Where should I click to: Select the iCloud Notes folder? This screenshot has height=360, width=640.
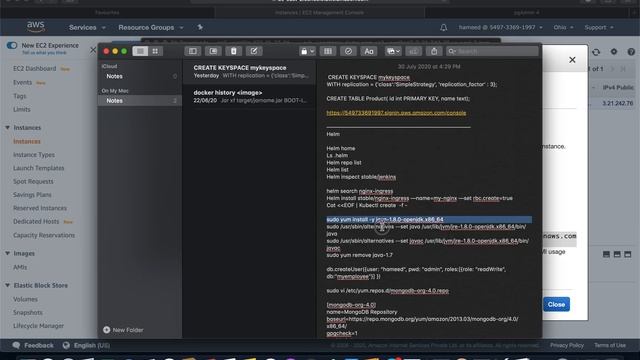[x=140, y=76]
